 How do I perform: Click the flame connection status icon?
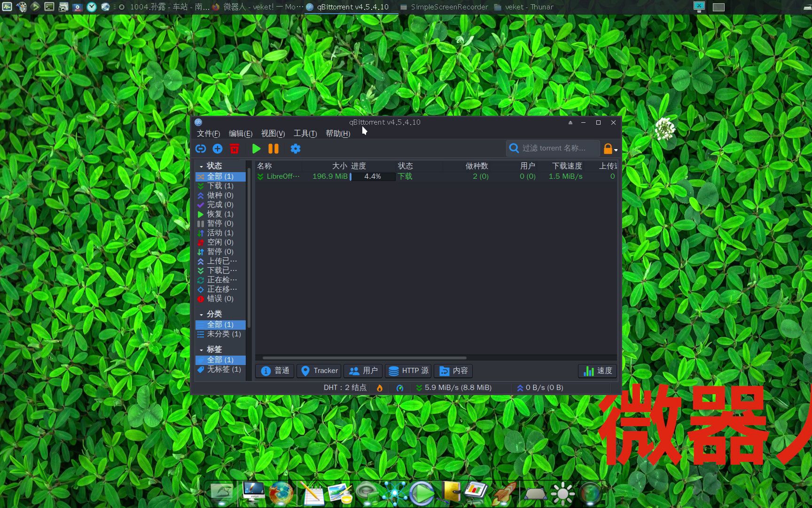pyautogui.click(x=380, y=388)
